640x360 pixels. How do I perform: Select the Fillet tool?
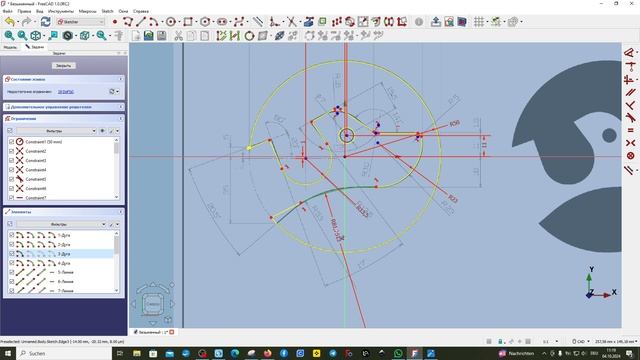pyautogui.click(x=275, y=22)
